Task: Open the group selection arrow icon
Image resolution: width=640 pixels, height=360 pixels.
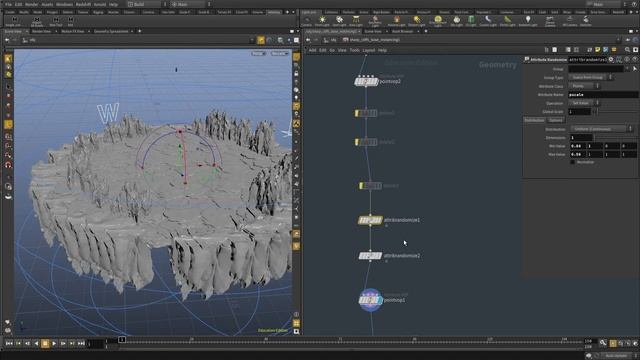Action: pyautogui.click(x=635, y=69)
